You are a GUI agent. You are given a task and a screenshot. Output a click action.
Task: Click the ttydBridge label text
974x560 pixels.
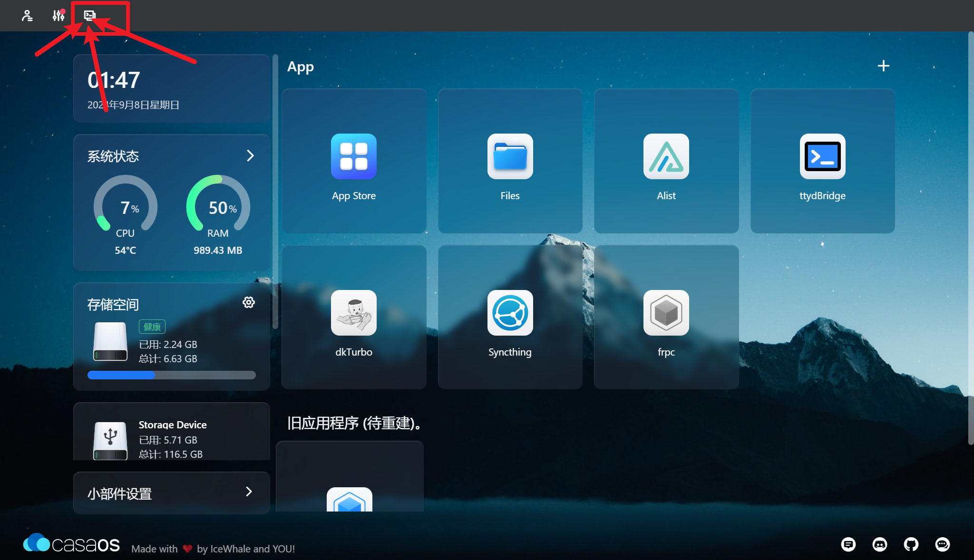822,196
